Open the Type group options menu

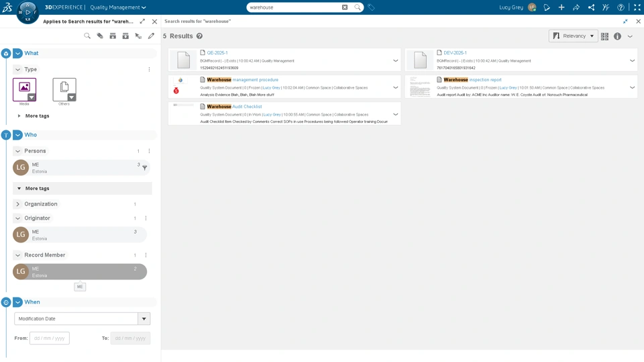[x=149, y=70]
